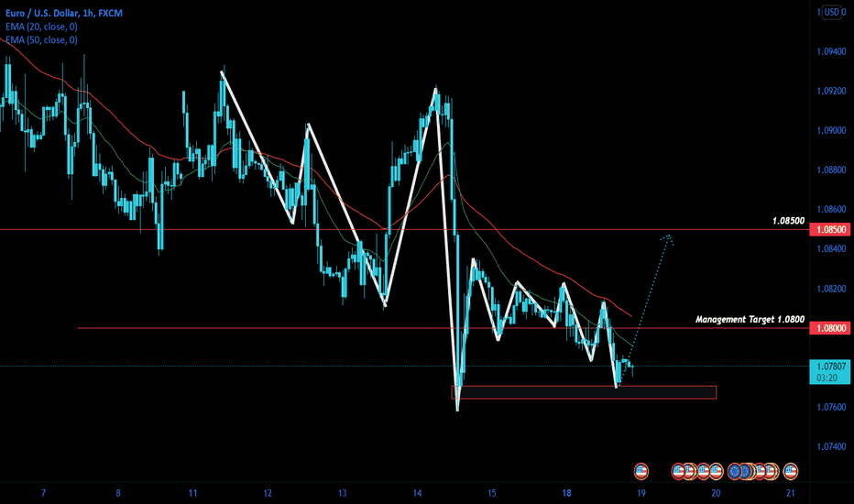Select the red support zone rectangle near 1.07700
The height and width of the screenshot is (504, 854).
[x=584, y=392]
